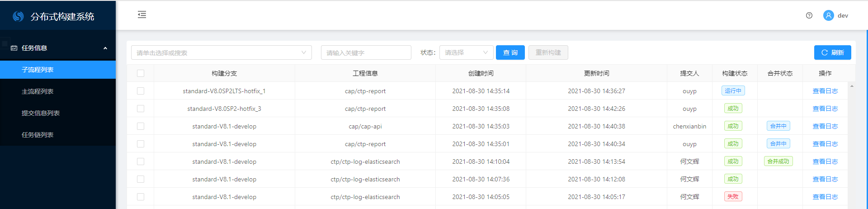Open the branch search select dropdown
The height and width of the screenshot is (209, 868).
pos(221,52)
